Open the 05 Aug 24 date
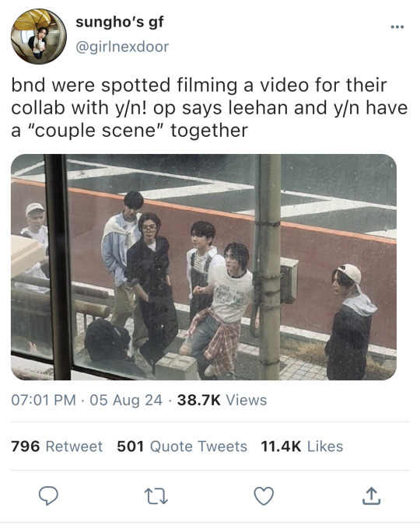The height and width of the screenshot is (529, 420). [x=126, y=400]
